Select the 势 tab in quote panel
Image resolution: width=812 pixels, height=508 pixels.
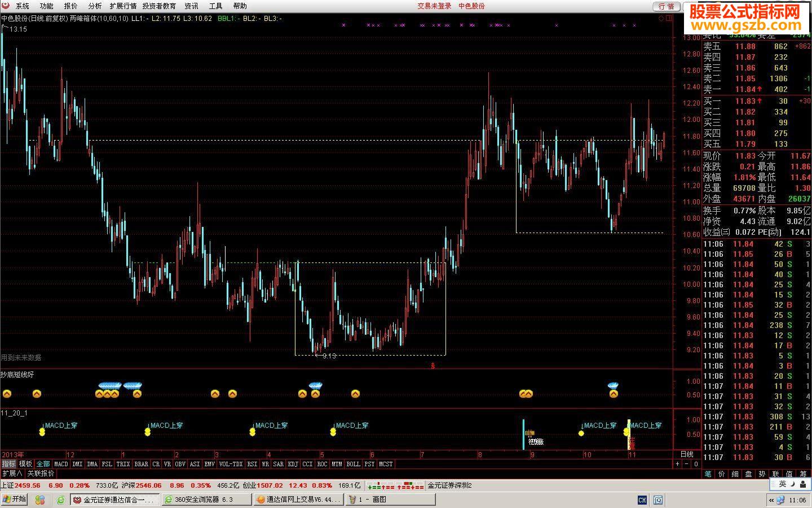pos(762,474)
